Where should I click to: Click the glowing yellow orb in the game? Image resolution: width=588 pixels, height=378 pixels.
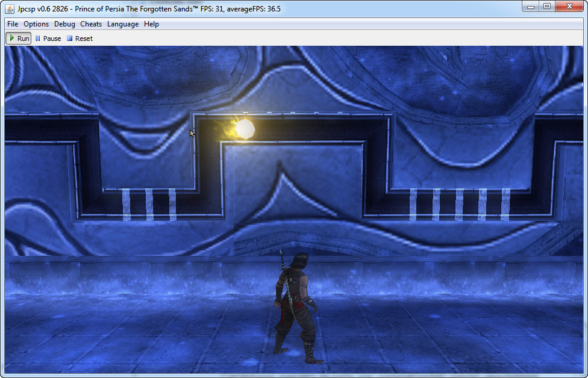(x=245, y=128)
